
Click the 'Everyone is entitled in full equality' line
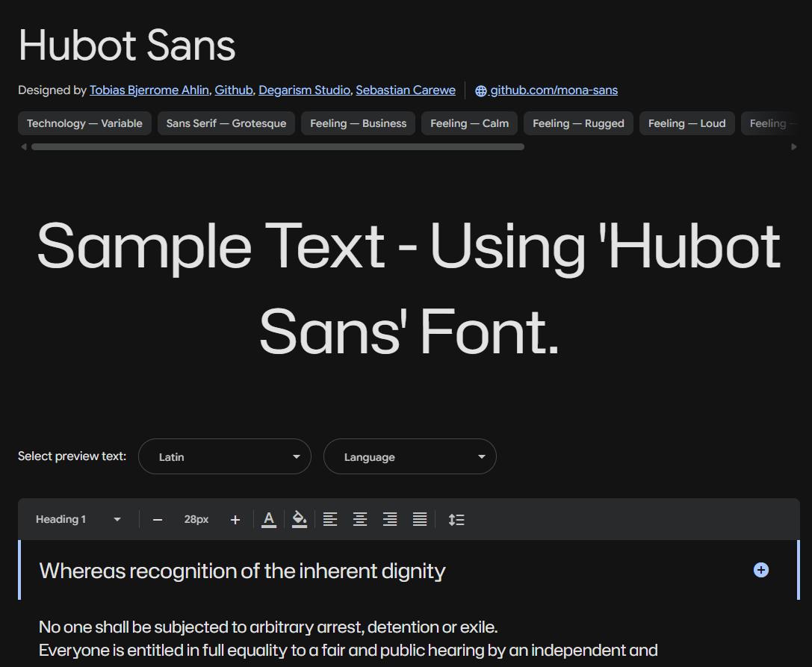point(349,651)
